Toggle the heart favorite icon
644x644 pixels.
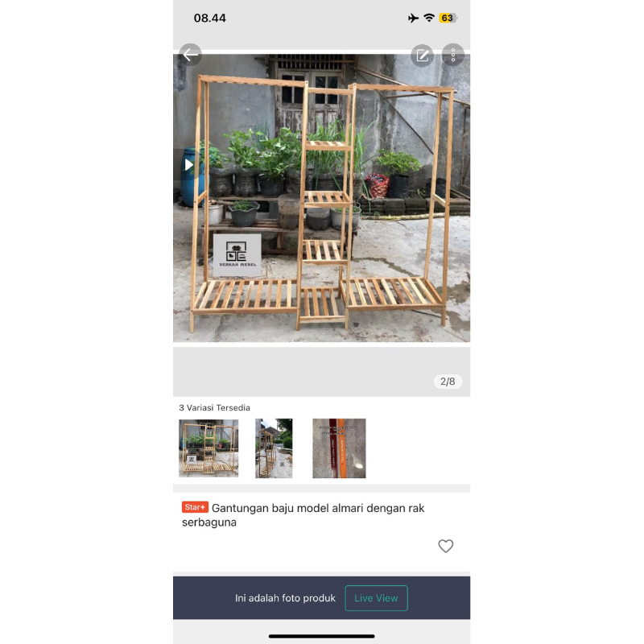pyautogui.click(x=446, y=546)
